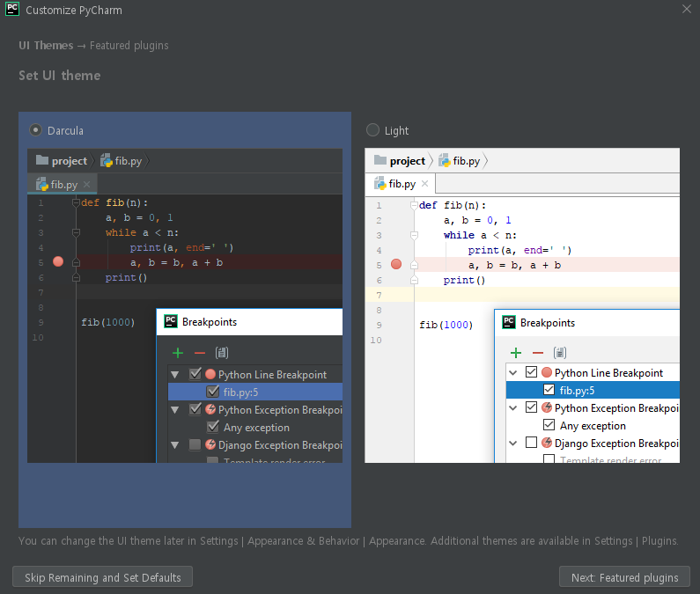Toggle Python Exception Breakpoint checkbox in Darcula preview
The width and height of the screenshot is (700, 594).
coord(195,409)
